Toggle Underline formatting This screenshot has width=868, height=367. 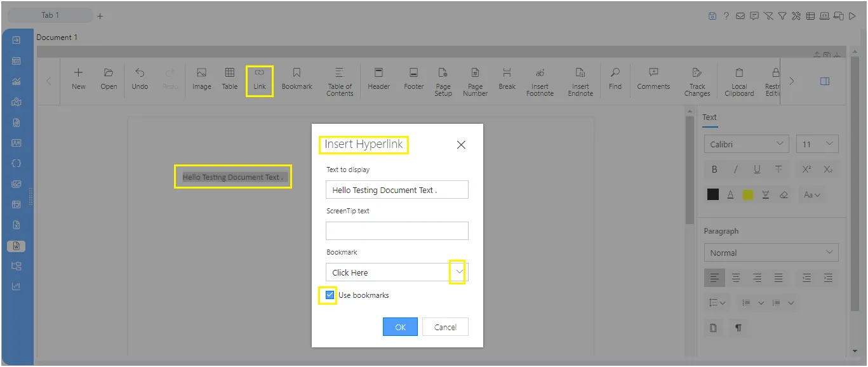click(x=757, y=170)
